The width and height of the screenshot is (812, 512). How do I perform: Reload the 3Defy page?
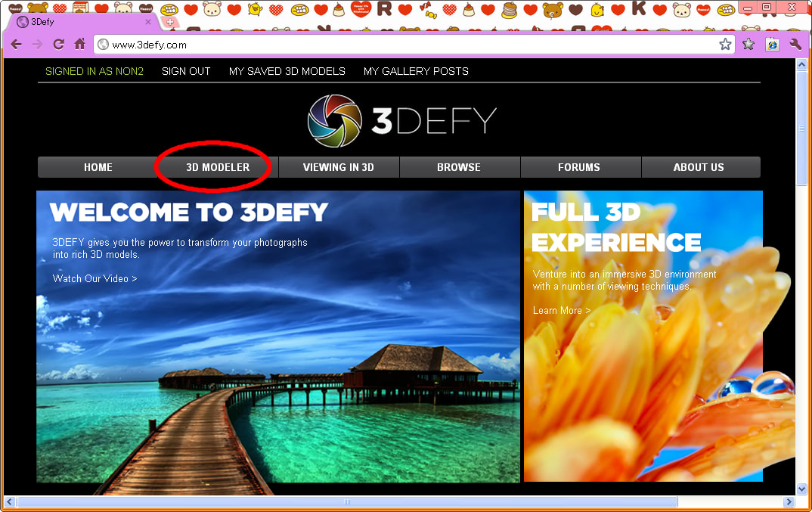(58, 45)
